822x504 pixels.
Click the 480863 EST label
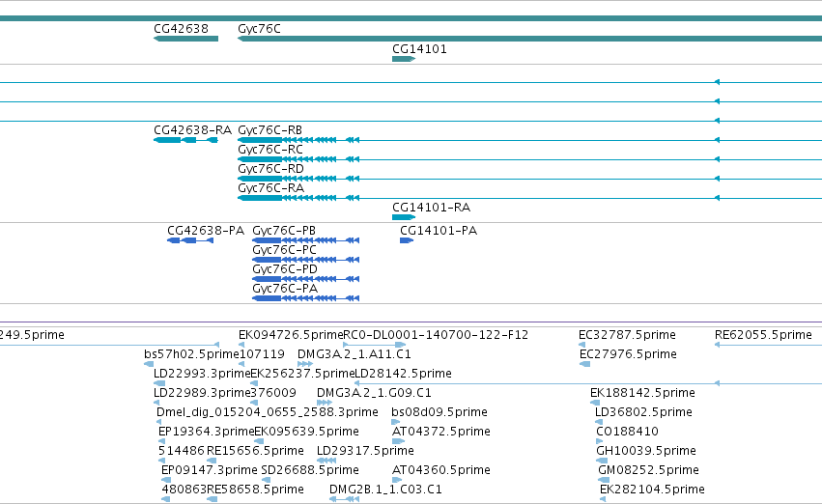[x=184, y=490]
